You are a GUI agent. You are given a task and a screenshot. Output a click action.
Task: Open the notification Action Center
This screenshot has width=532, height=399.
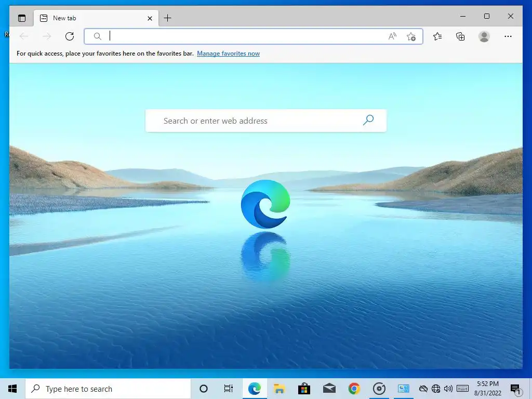click(x=516, y=389)
